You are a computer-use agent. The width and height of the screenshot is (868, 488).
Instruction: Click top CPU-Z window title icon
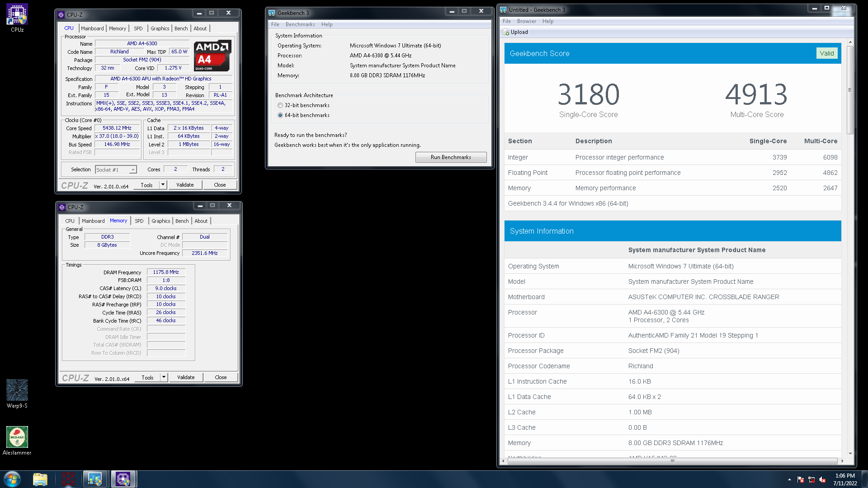61,14
